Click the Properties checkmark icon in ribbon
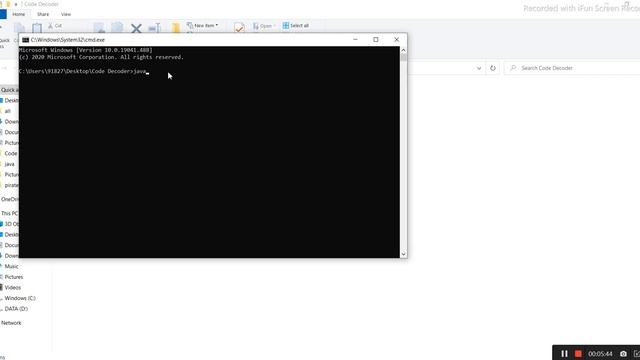640x360 pixels. tap(239, 28)
